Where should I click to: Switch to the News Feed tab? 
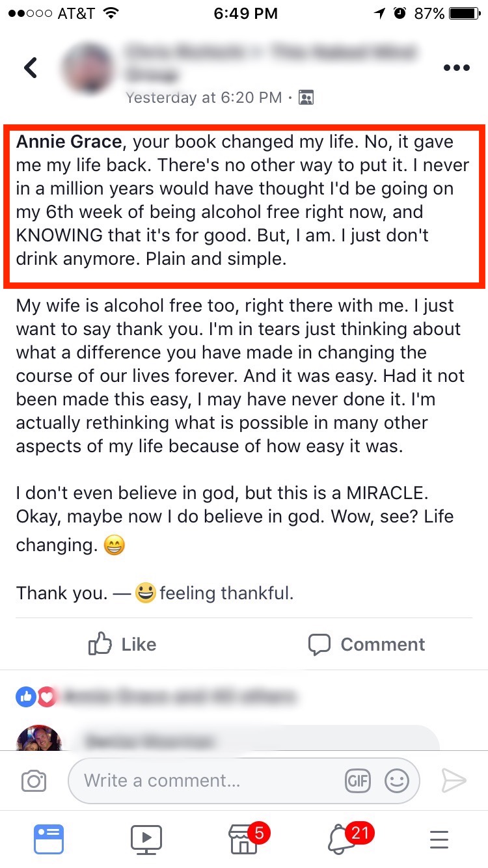(x=49, y=839)
